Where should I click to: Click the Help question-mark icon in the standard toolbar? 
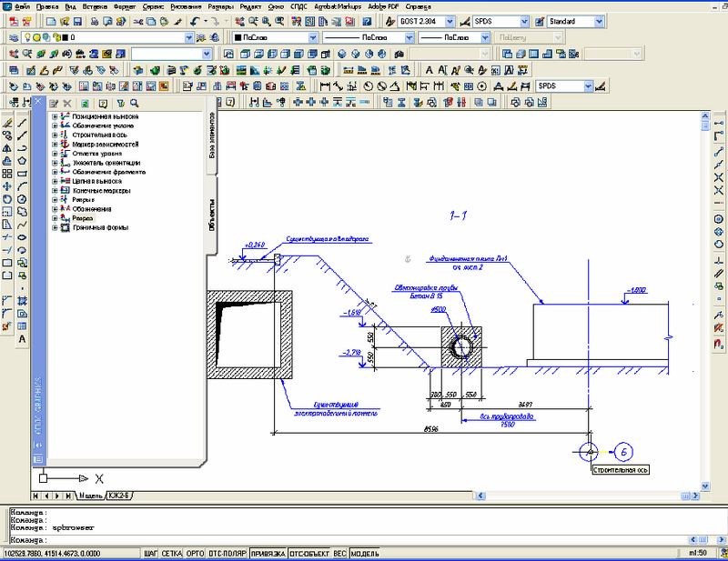point(367,21)
